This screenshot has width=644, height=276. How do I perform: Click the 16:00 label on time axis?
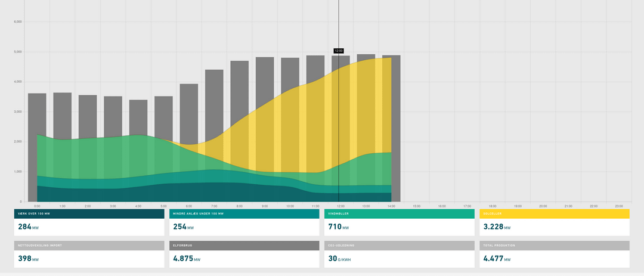[442, 206]
